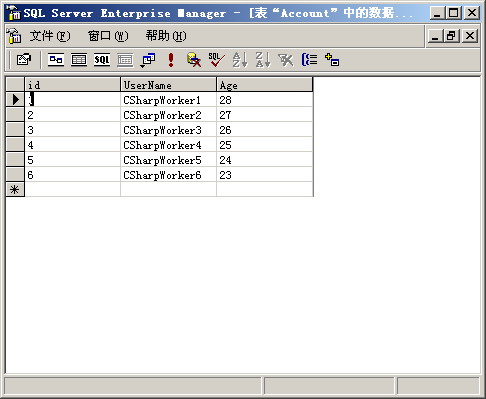Select row header of row CSharpWorker4

[15, 145]
